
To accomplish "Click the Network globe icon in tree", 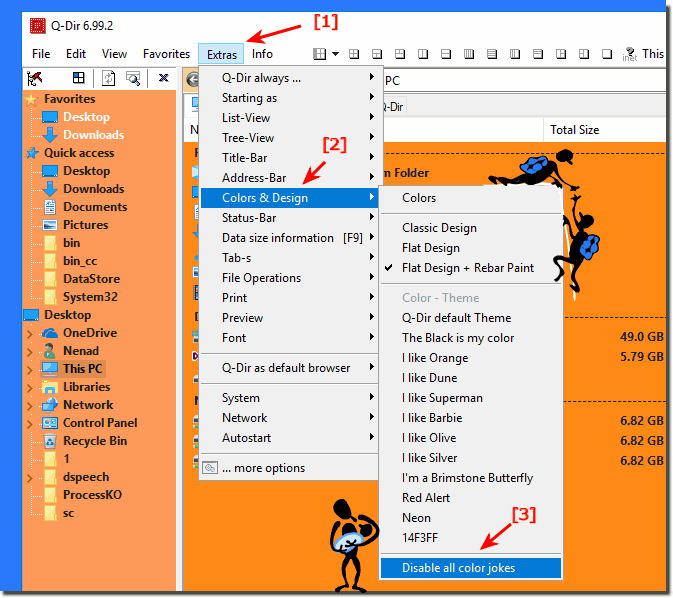I will (x=50, y=405).
